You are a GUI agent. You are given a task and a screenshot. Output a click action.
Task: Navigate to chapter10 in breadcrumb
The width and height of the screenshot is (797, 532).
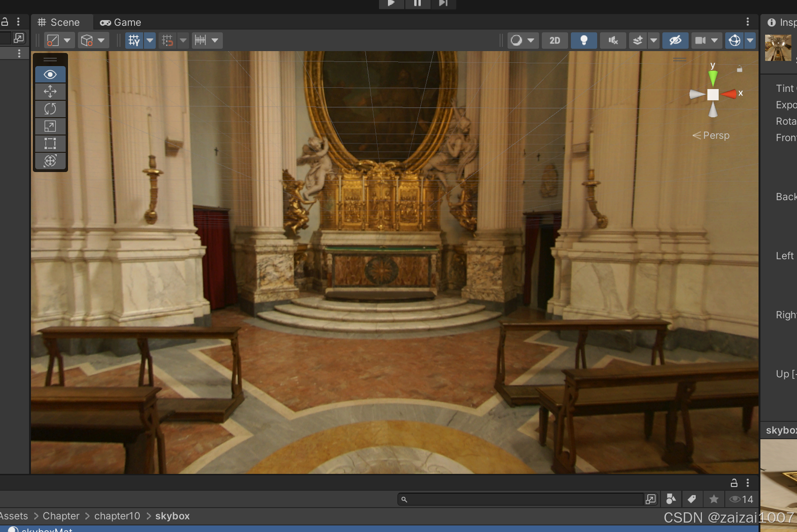tap(117, 516)
